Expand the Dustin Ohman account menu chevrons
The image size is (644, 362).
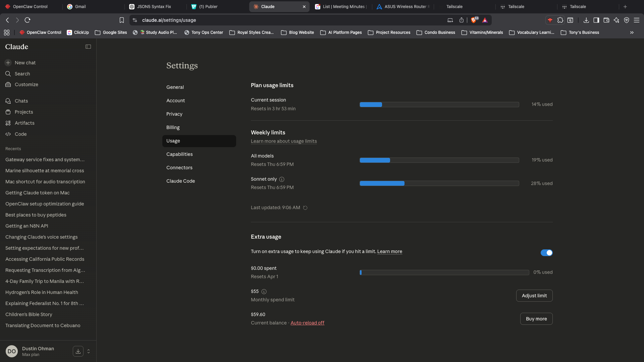coord(89,351)
